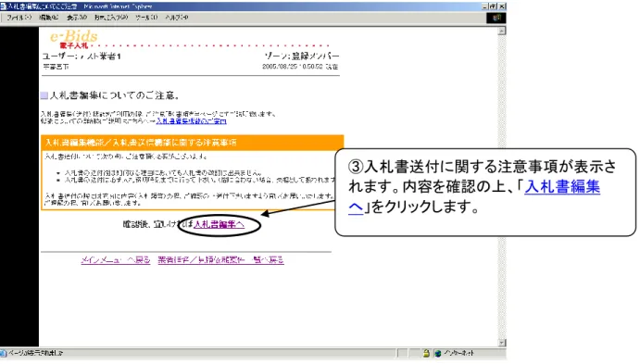
Task: Open the ファイル (File) menu
Action: pyautogui.click(x=19, y=18)
